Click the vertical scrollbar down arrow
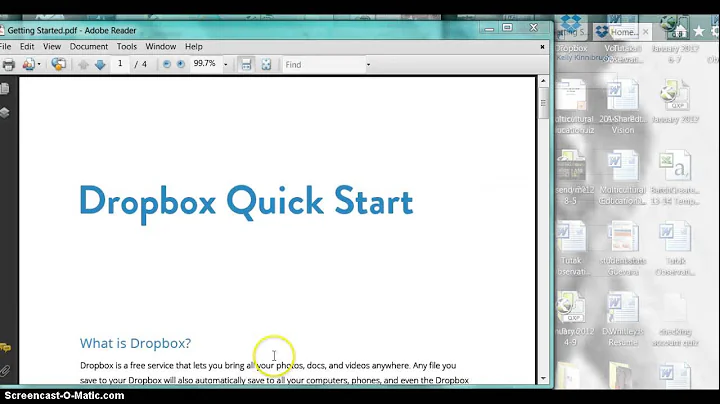720x404 pixels. (543, 379)
